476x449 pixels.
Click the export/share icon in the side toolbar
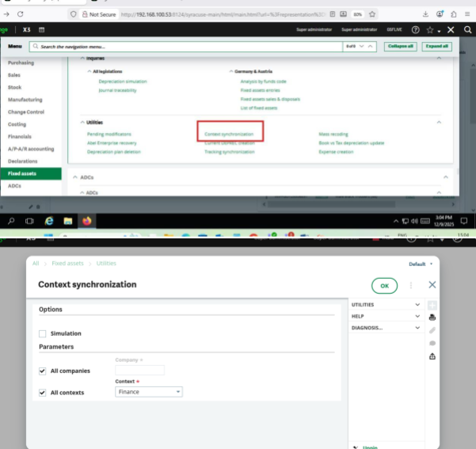432,356
